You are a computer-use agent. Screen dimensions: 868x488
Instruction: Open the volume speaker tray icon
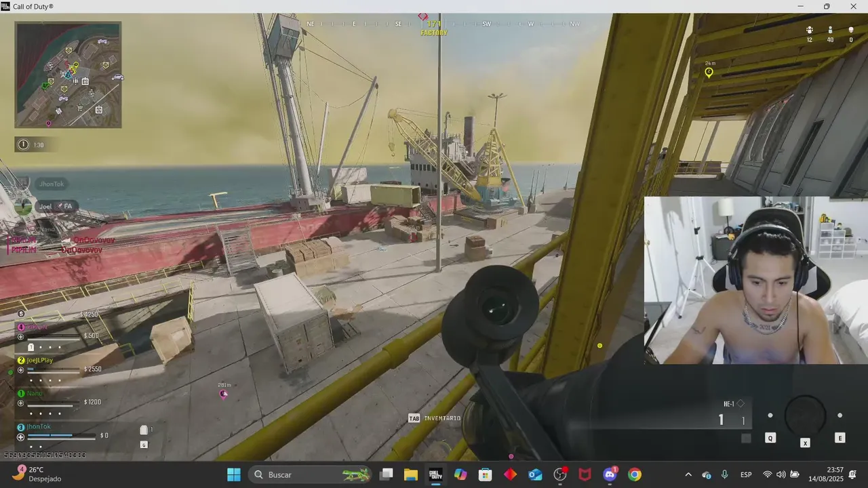coord(781,474)
